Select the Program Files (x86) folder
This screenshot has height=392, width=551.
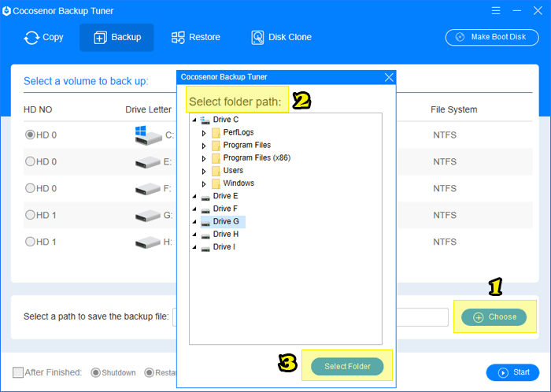pyautogui.click(x=257, y=157)
